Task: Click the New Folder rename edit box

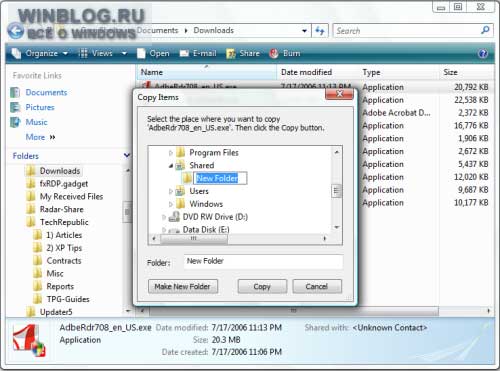Action: pos(220,178)
